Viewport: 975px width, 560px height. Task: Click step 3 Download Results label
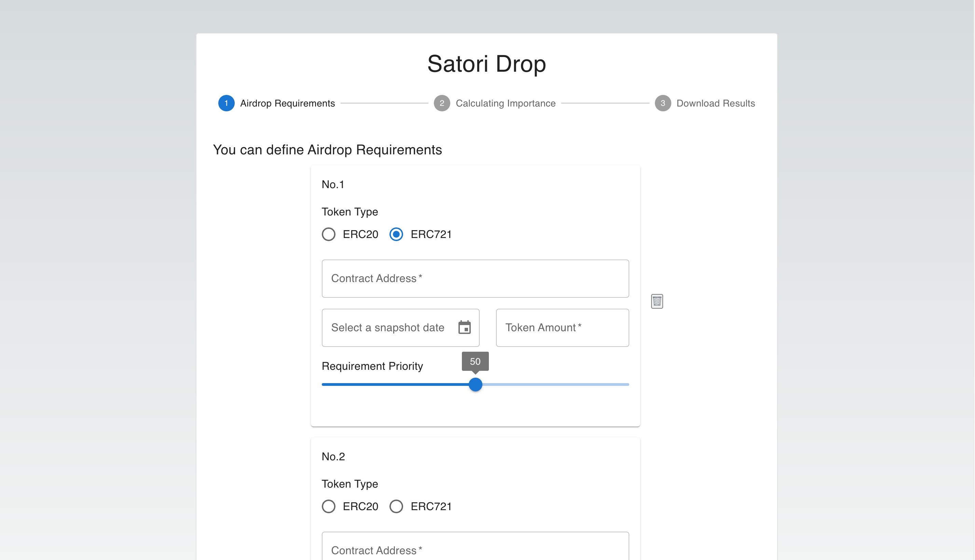point(716,103)
